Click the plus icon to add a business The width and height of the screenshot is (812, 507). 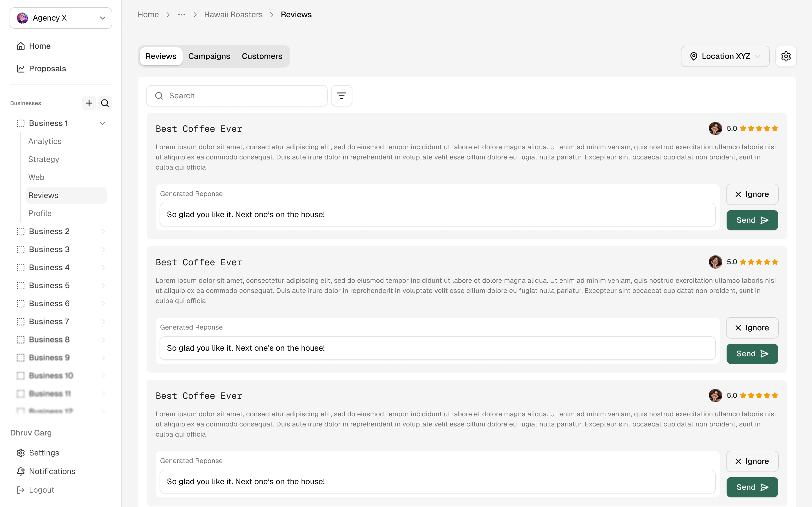click(x=89, y=103)
